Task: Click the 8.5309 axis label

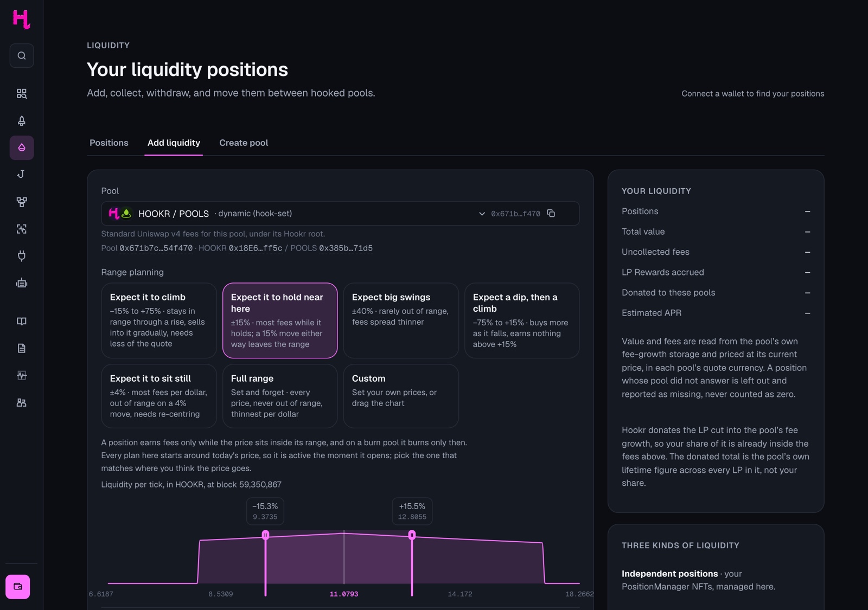Action: (221, 594)
